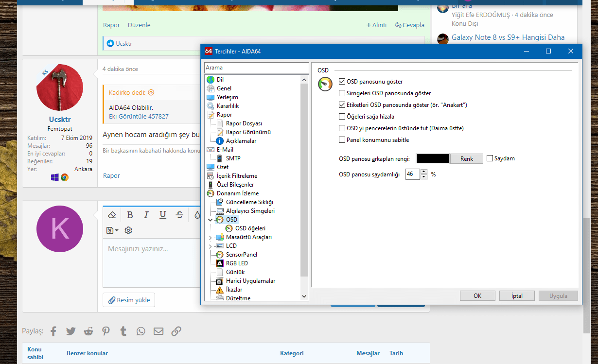Expand the LCD tree node

point(210,246)
